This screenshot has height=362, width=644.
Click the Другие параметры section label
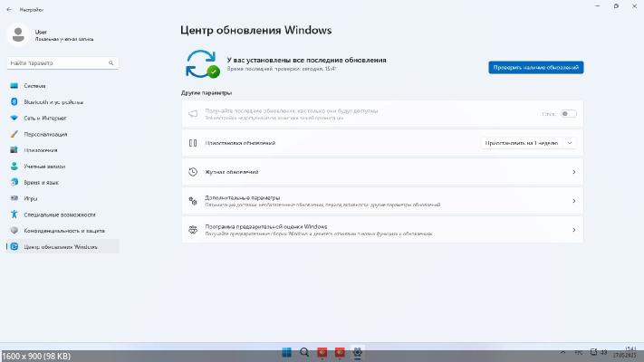[207, 92]
